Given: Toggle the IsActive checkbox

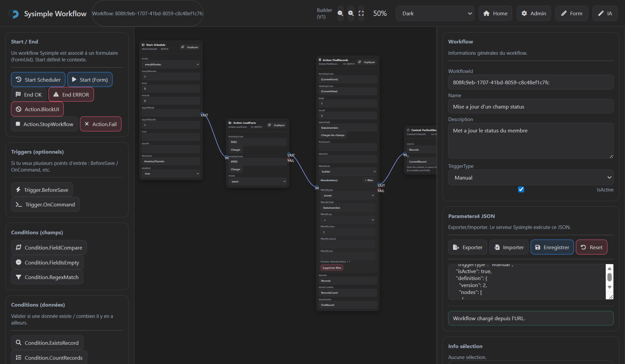Looking at the screenshot, I should [521, 189].
